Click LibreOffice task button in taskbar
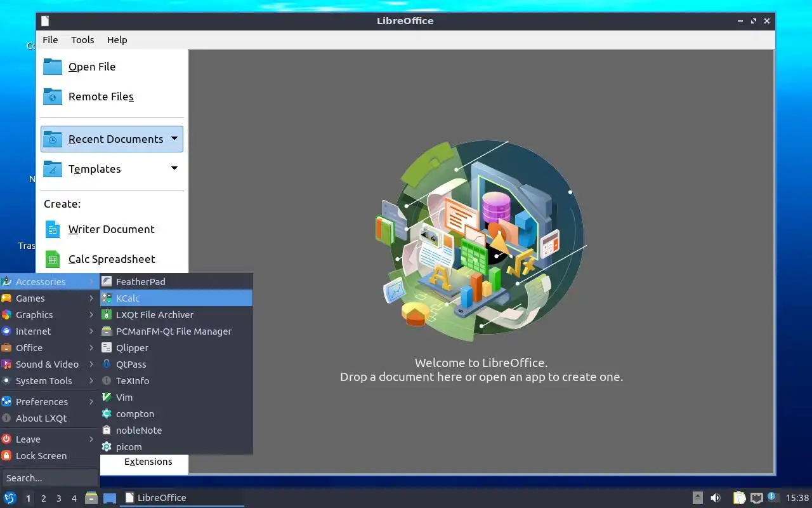The width and height of the screenshot is (812, 508). point(183,498)
